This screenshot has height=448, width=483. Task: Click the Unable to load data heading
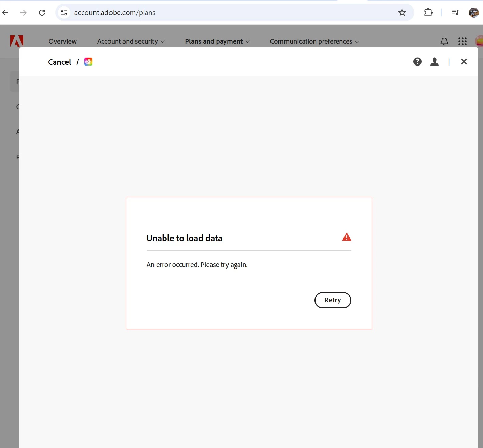point(184,238)
